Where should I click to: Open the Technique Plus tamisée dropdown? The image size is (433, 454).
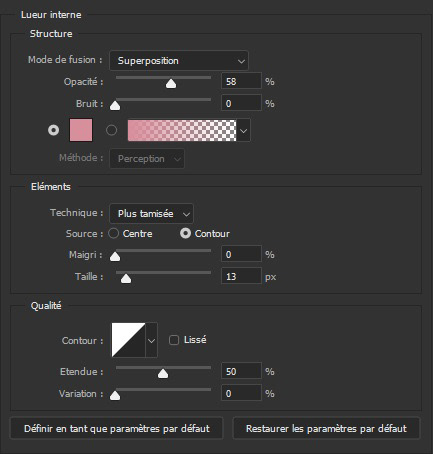(151, 213)
